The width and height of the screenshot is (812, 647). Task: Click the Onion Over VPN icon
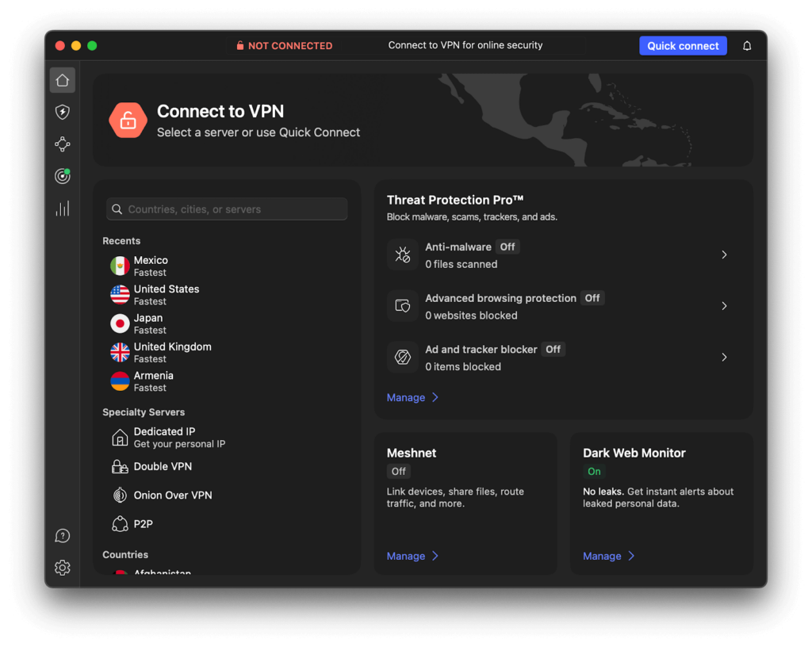[120, 496]
